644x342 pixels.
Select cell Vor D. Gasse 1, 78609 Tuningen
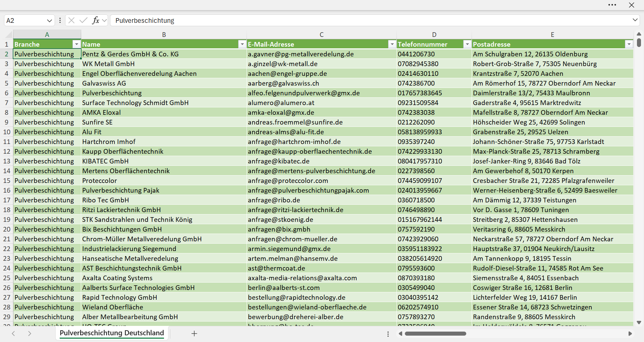[x=552, y=210]
